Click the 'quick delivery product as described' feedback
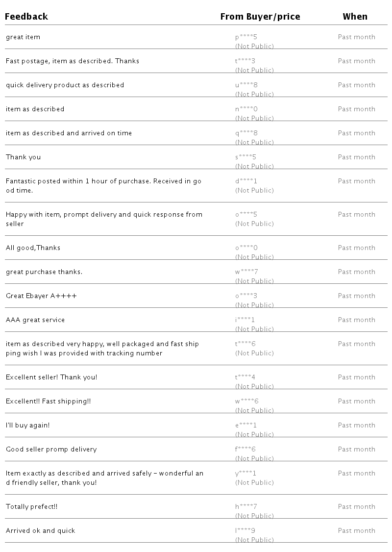 tap(65, 85)
